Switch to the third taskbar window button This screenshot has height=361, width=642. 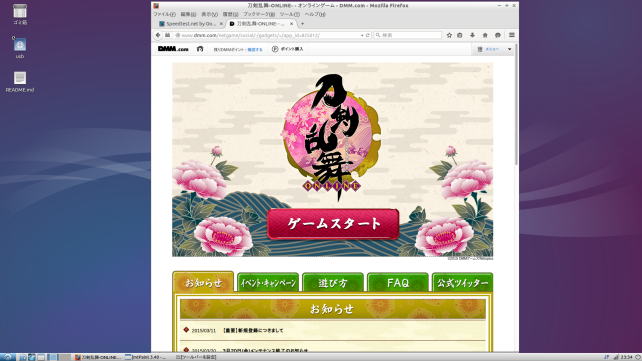coord(196,357)
